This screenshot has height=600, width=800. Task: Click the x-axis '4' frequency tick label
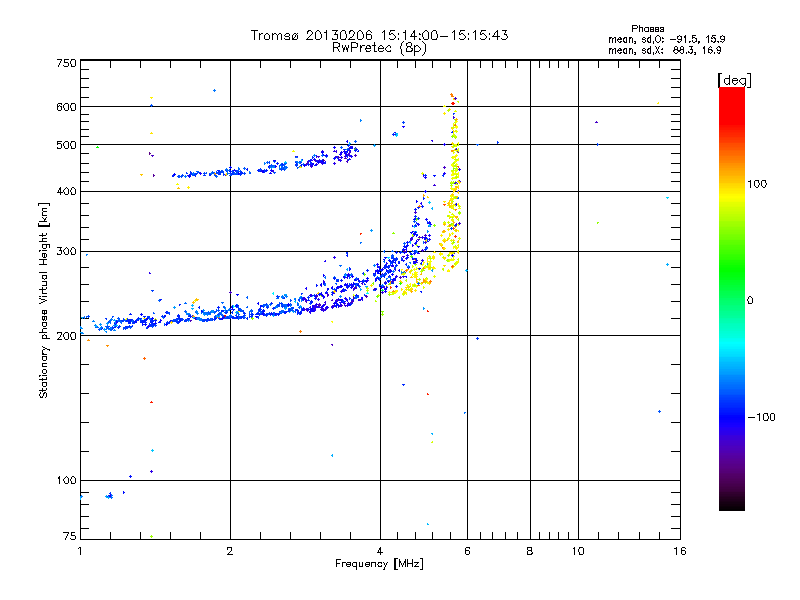380,551
